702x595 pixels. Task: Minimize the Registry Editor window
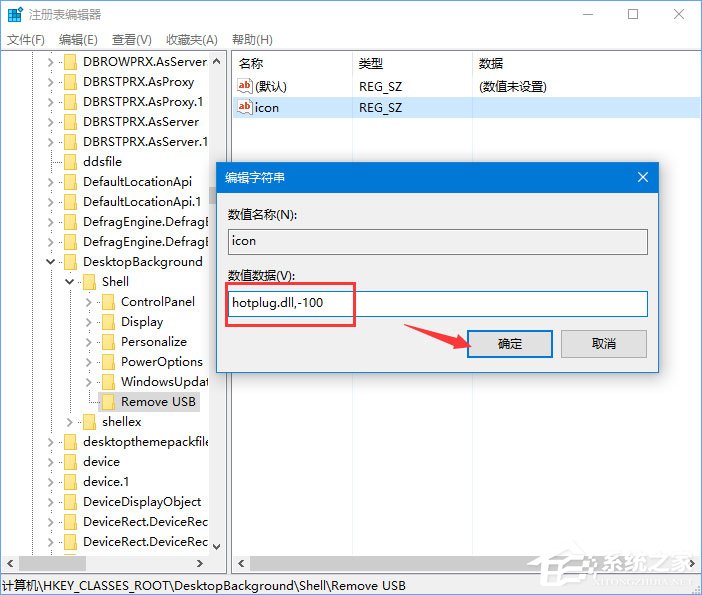pos(588,14)
